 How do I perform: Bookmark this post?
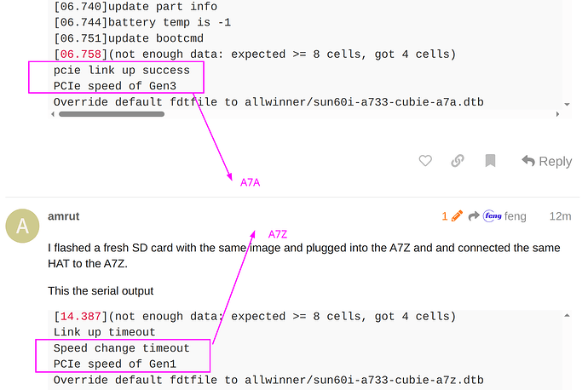(490, 161)
